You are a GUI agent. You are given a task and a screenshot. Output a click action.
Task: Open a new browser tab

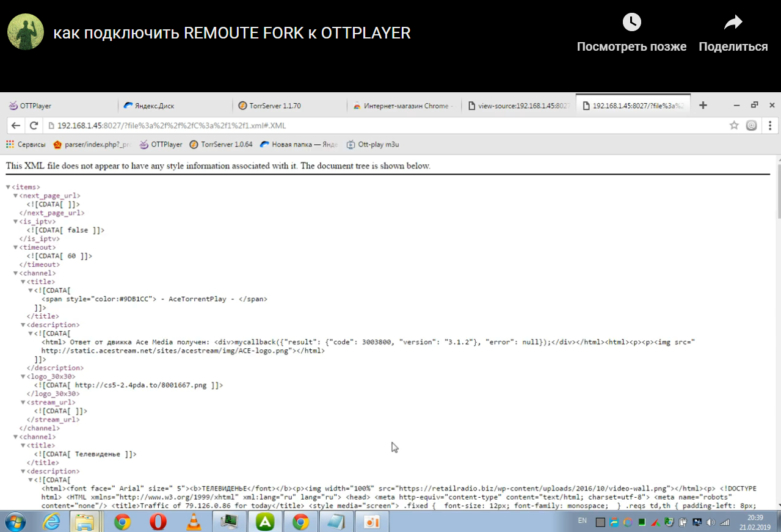(x=703, y=105)
